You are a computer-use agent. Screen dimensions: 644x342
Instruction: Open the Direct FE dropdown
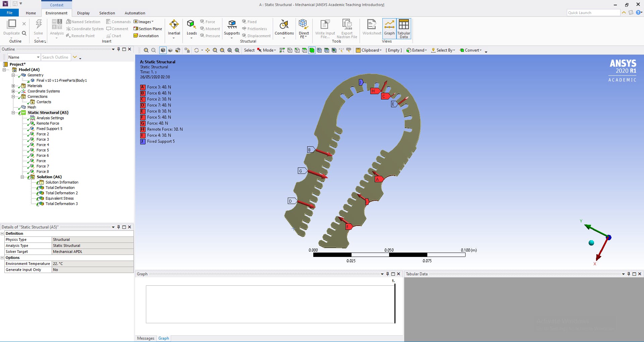coord(304,29)
